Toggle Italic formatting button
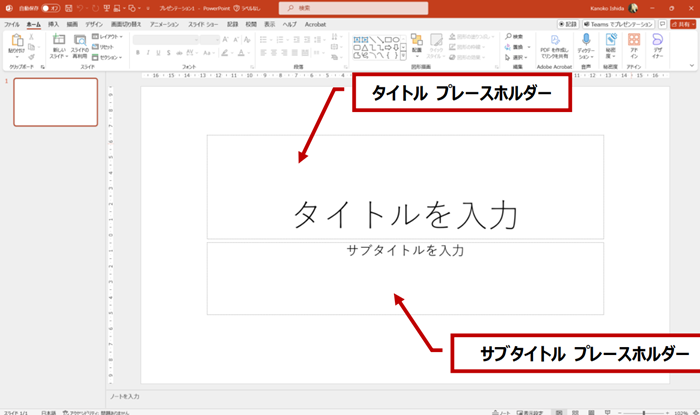The image size is (700, 415). 149,53
